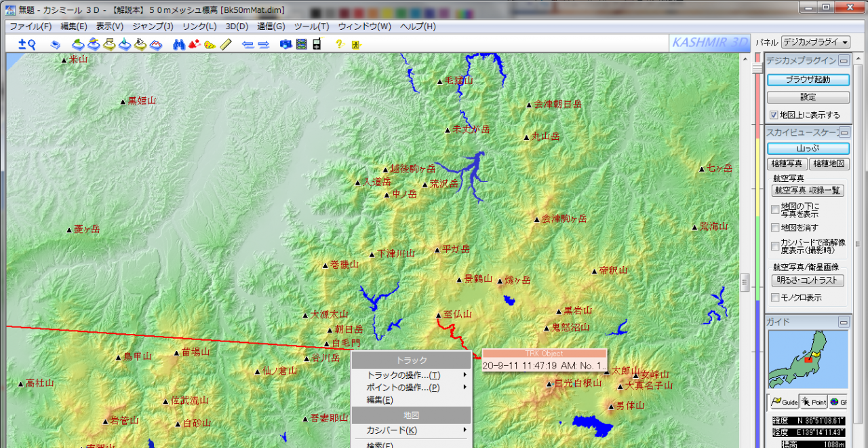Click the map icon with pen pointer

(x=140, y=44)
